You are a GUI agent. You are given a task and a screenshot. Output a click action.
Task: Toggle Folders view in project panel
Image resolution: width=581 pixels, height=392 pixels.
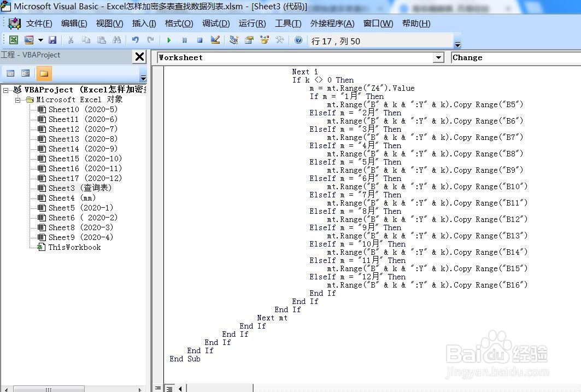coord(44,73)
